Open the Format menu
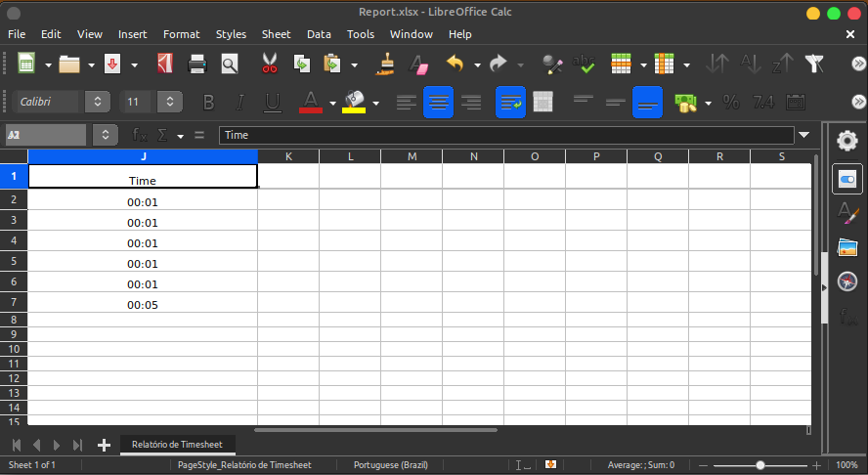 [x=181, y=34]
